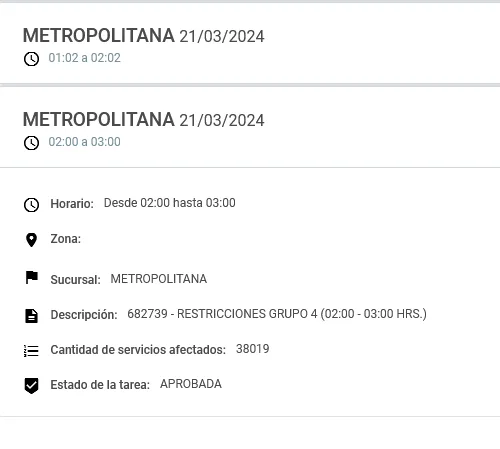Click the Estado de la tarea label
500x449 pixels.
(100, 385)
